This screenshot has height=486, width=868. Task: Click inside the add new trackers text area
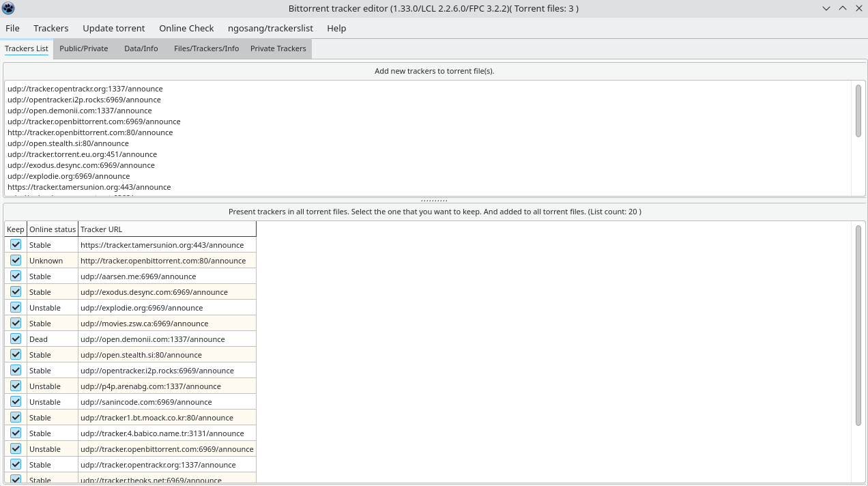point(409,137)
